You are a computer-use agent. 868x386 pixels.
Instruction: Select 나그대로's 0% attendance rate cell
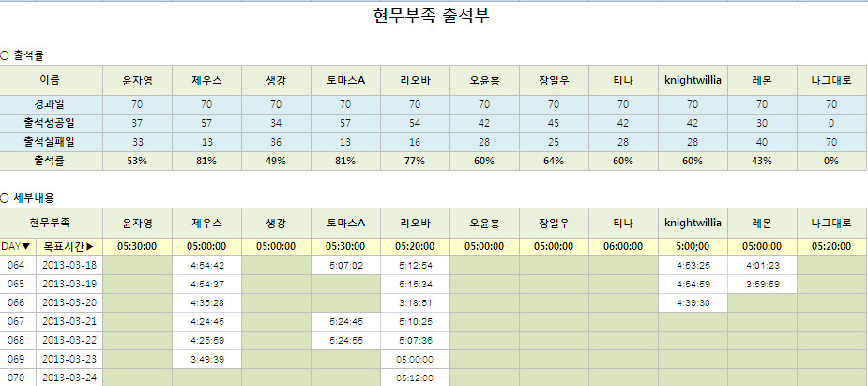coord(831,161)
